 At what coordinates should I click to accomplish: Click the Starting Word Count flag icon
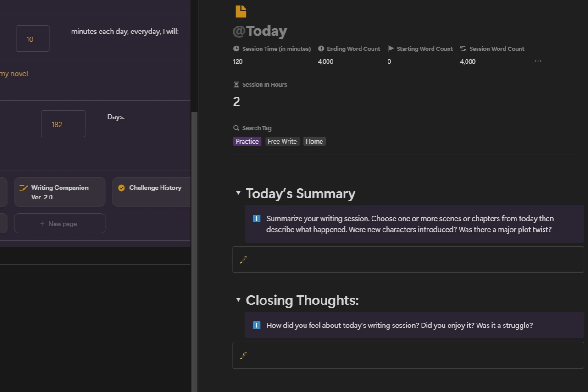pos(391,49)
